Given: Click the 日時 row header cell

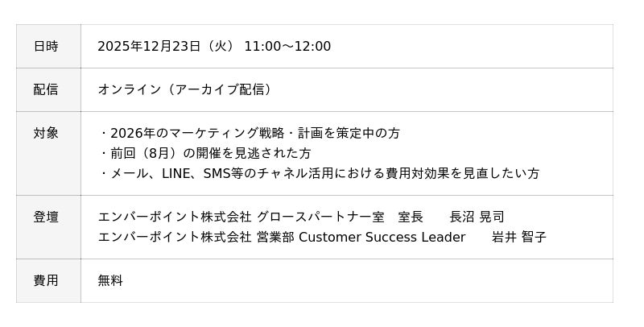Looking at the screenshot, I should pyautogui.click(x=46, y=47).
